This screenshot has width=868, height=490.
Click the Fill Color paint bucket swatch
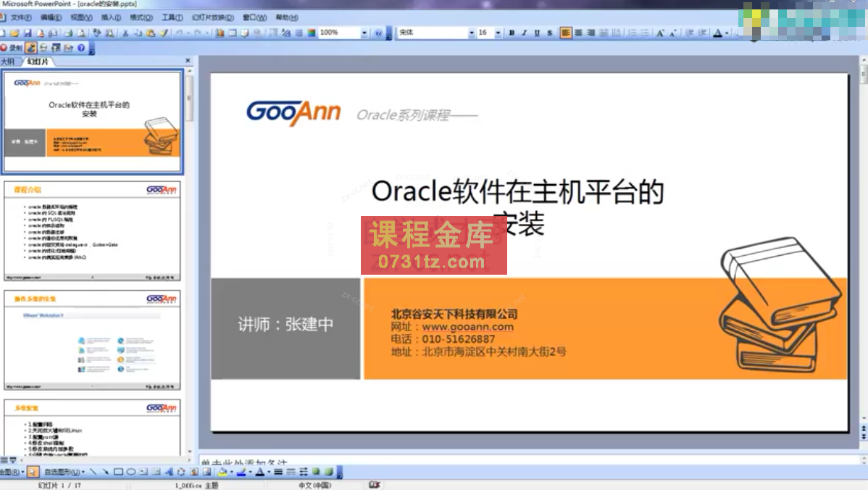(x=222, y=473)
